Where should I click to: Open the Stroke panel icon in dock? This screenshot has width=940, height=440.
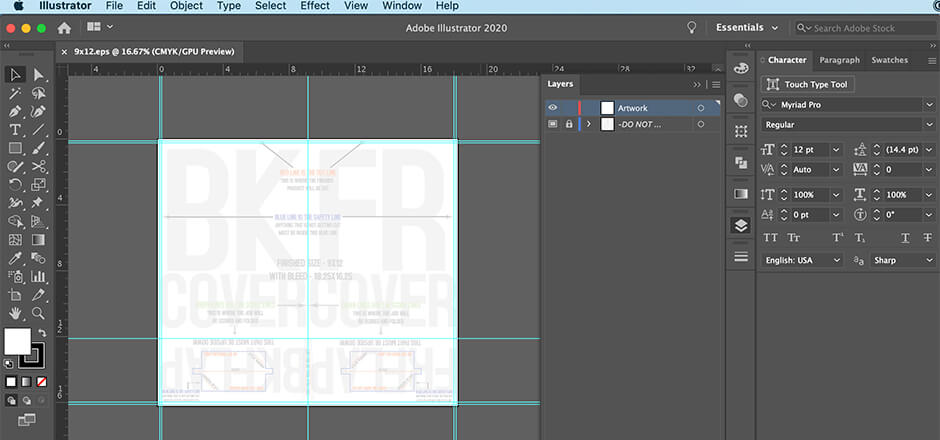pyautogui.click(x=741, y=257)
